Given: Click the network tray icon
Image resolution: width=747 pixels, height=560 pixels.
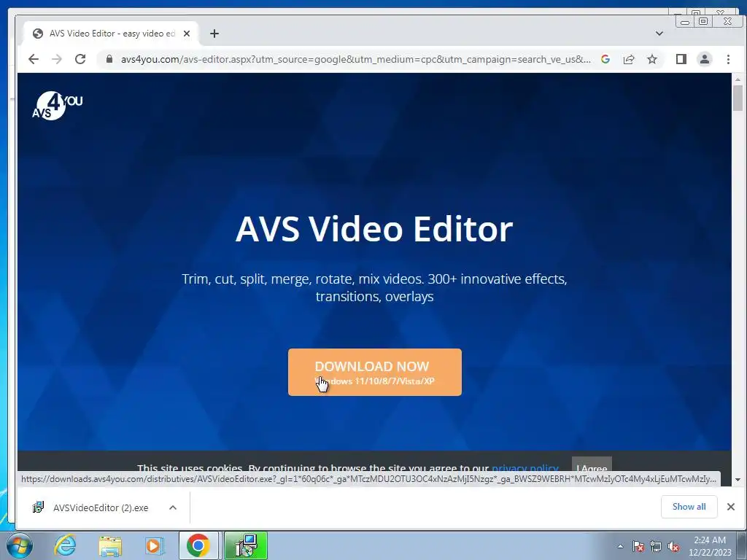Looking at the screenshot, I should point(656,546).
